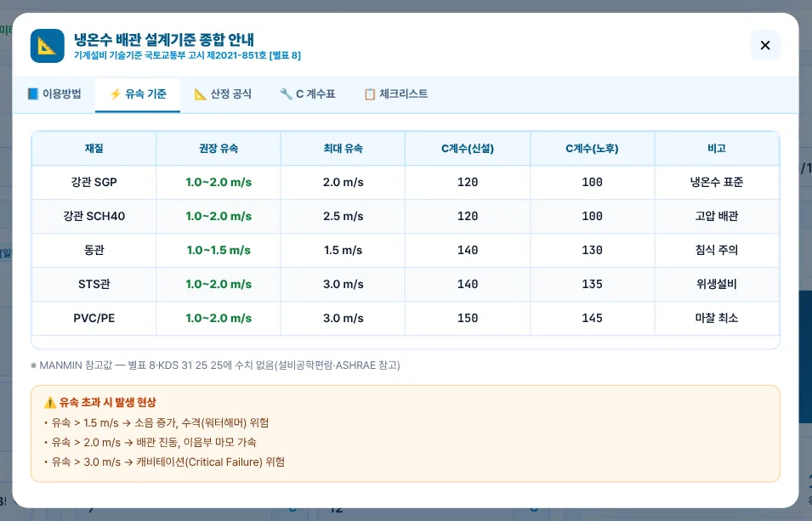
Task: Click the blue triangle-ruler header icon
Action: click(x=47, y=46)
